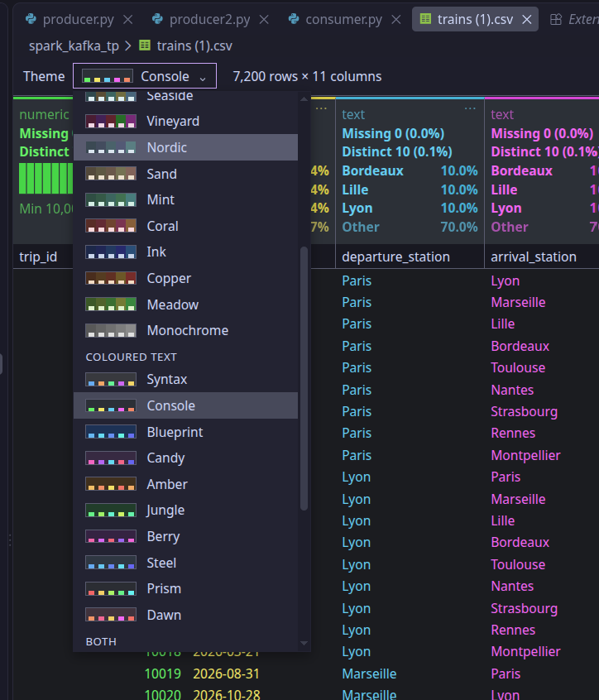Image resolution: width=599 pixels, height=700 pixels.
Task: Choose the Mint theme
Action: (185, 199)
